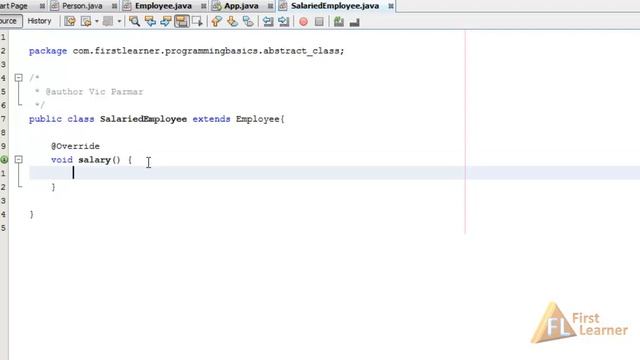Click the 'void' keyword
640x360 pixels.
(62, 160)
